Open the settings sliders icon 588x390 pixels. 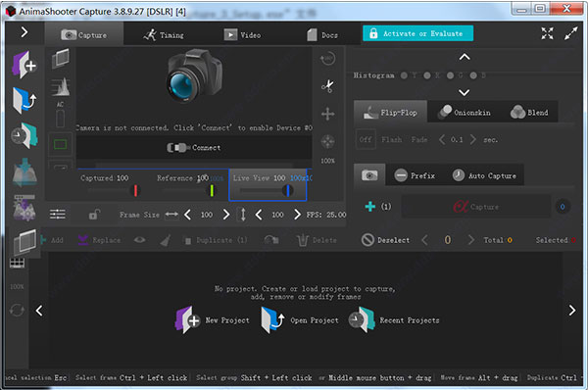click(58, 215)
